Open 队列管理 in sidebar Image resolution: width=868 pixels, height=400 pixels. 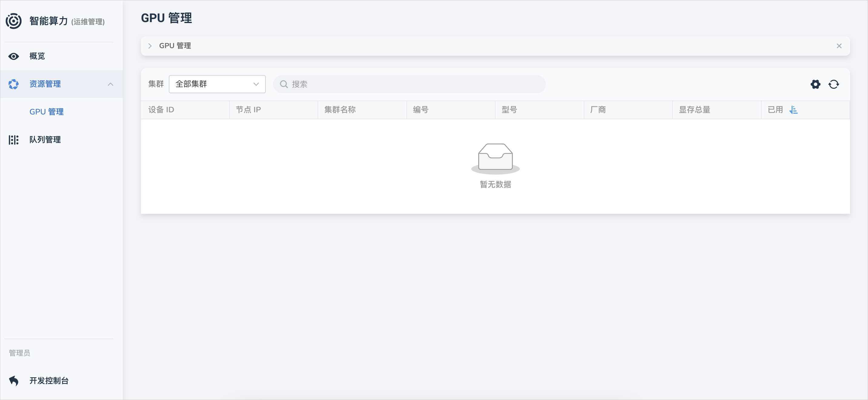coord(61,140)
